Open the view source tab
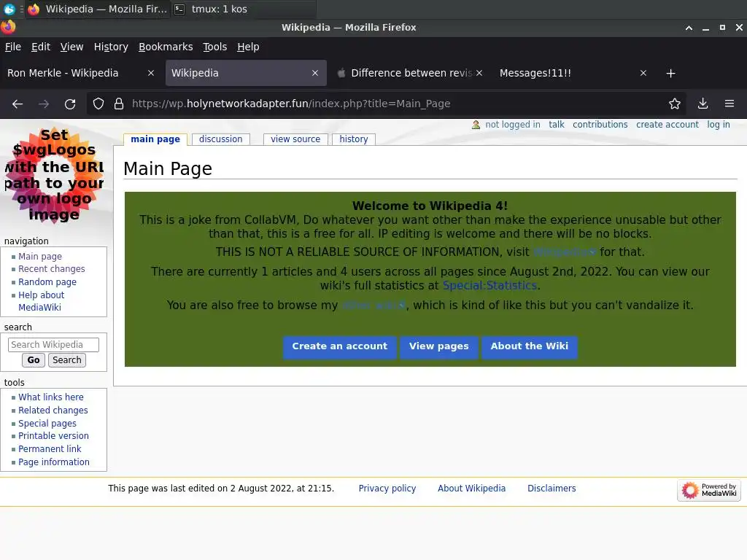Screen dimensions: 747x560 click(295, 139)
